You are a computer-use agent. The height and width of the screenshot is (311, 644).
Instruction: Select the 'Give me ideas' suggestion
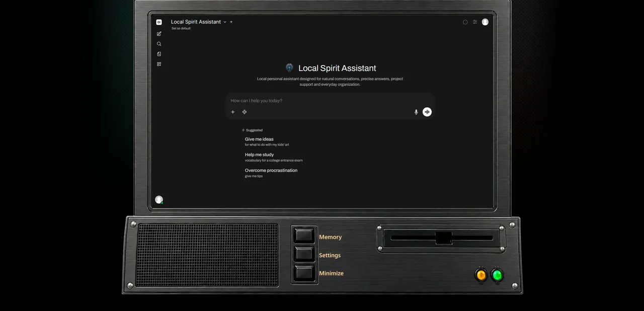[267, 141]
